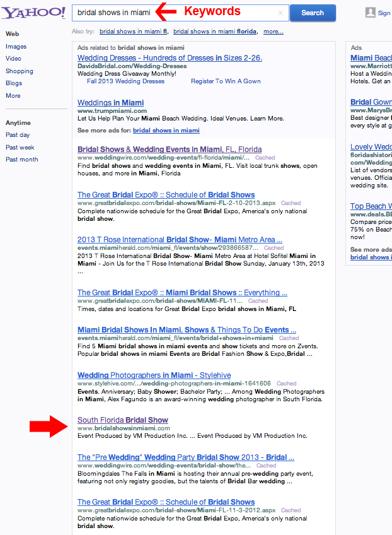The height and width of the screenshot is (535, 392).
Task: Select the Anytime filter
Action: tap(18, 123)
